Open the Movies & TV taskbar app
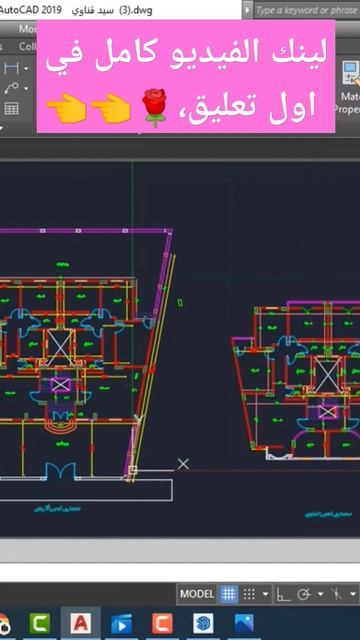Image resolution: width=360 pixels, height=640 pixels. 122,624
